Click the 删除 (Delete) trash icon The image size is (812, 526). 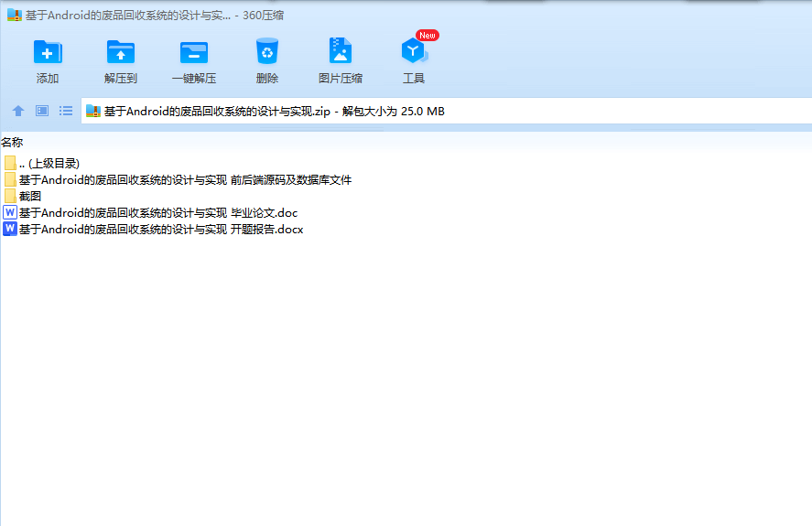coord(267,51)
